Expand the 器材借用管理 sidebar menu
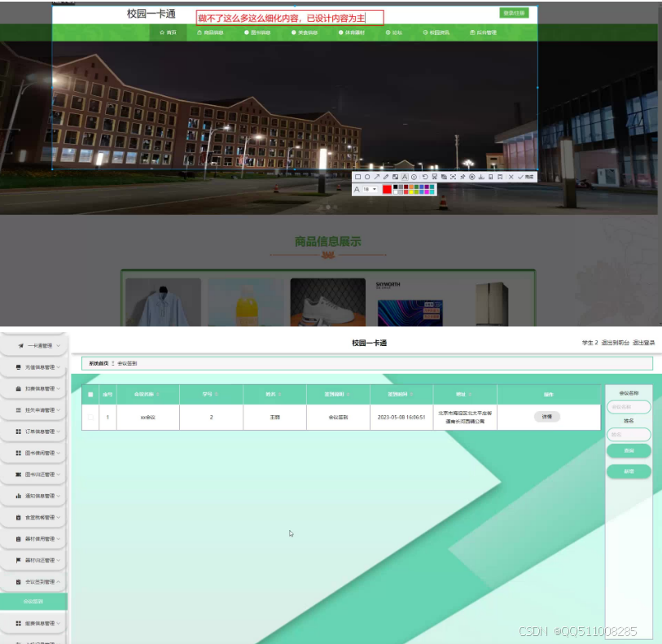Screen dimensions: 662x644 (x=33, y=539)
